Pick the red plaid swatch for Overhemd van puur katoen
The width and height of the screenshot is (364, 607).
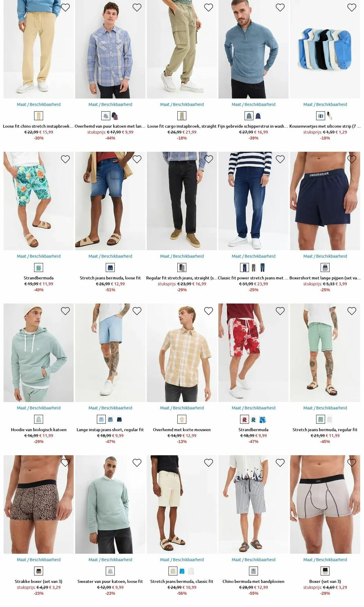coord(115,116)
